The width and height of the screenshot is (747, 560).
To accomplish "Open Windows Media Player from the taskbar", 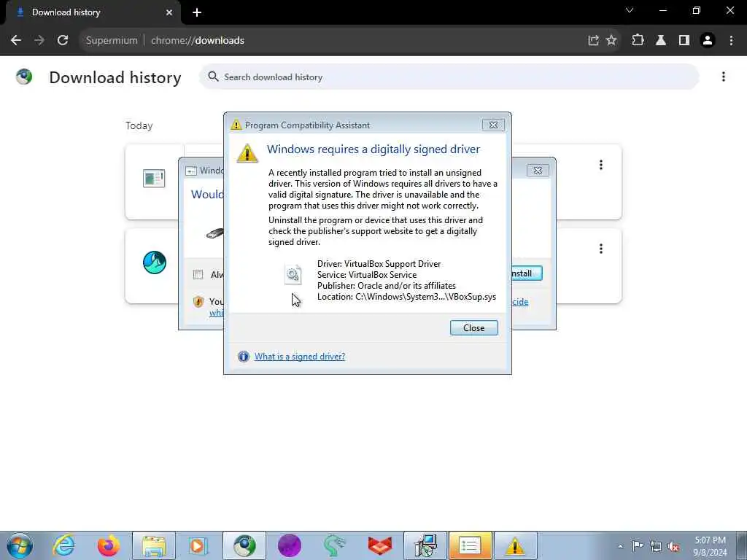I will 198,545.
